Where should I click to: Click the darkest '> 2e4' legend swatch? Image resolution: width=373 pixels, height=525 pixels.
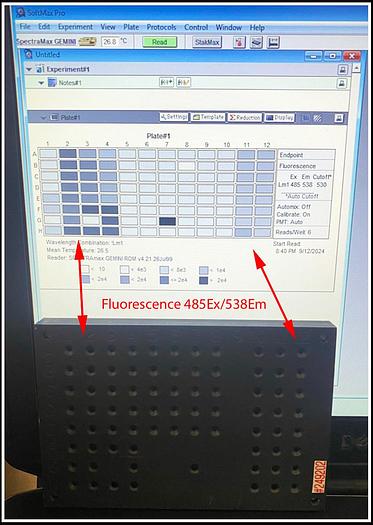(204, 280)
